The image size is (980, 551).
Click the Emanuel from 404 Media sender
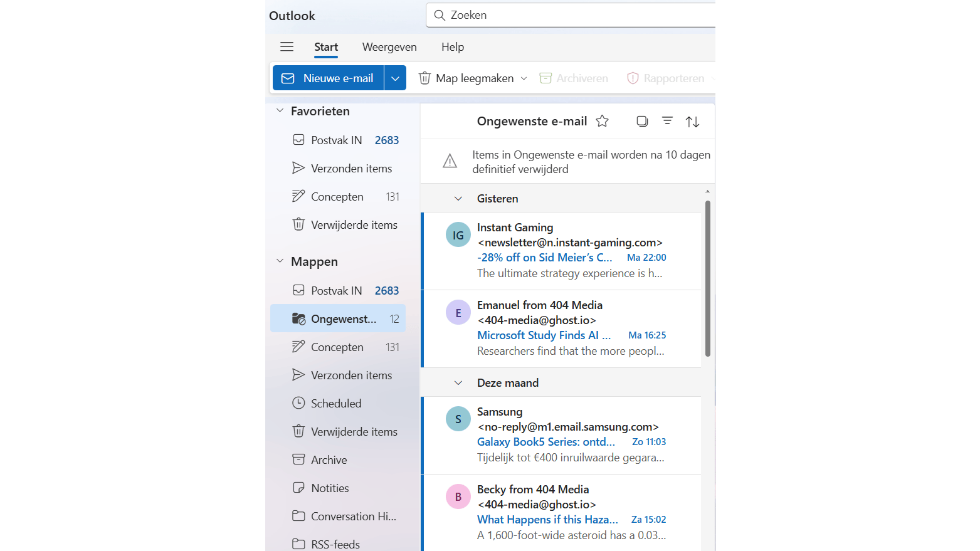tap(540, 305)
